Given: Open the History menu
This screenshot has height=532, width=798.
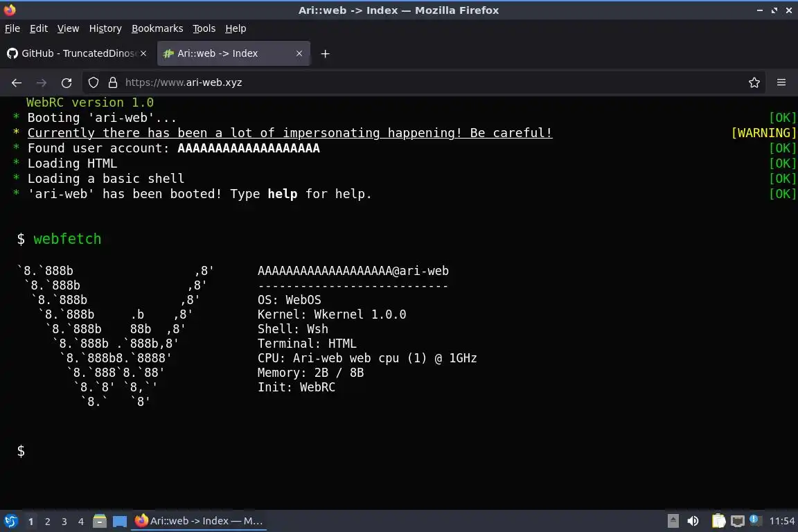Looking at the screenshot, I should point(105,28).
